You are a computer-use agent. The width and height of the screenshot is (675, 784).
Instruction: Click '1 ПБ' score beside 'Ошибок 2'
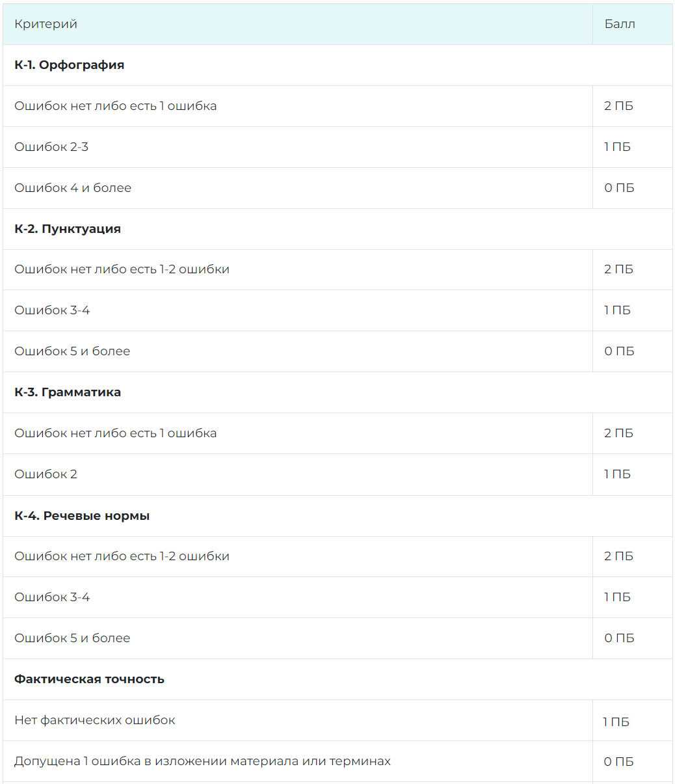(616, 474)
